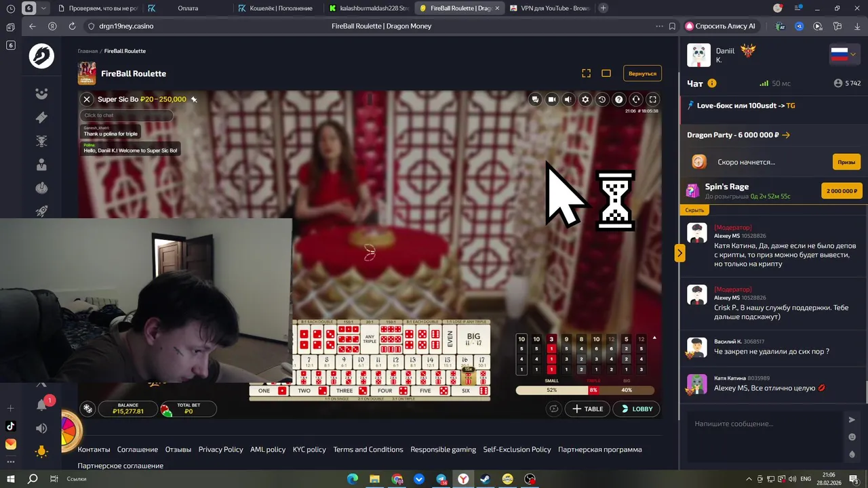Click the Dragon Money logo in the sidebar
Image resolution: width=868 pixels, height=488 pixels.
click(x=41, y=56)
